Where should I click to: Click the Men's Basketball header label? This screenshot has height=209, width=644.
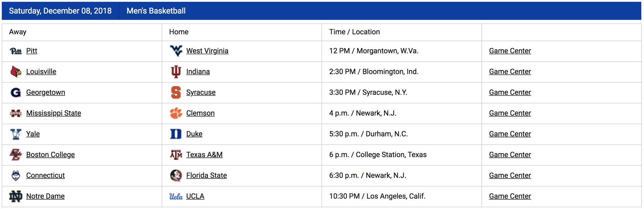tap(156, 11)
